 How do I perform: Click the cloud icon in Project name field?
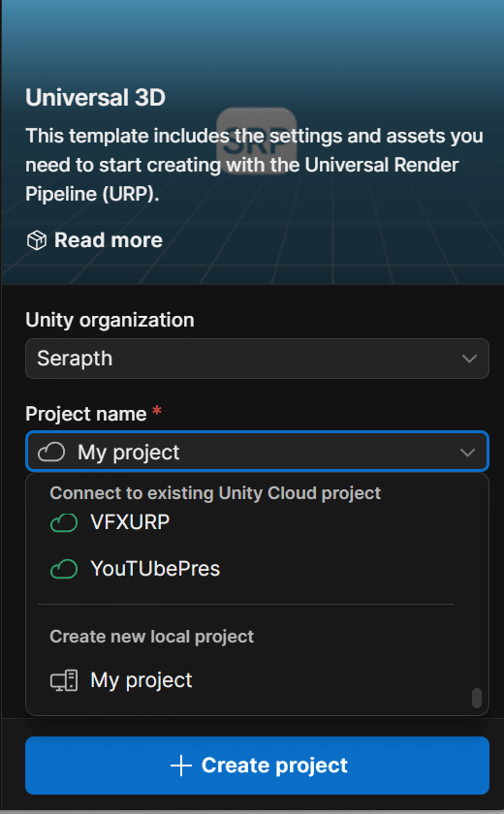pyautogui.click(x=51, y=453)
